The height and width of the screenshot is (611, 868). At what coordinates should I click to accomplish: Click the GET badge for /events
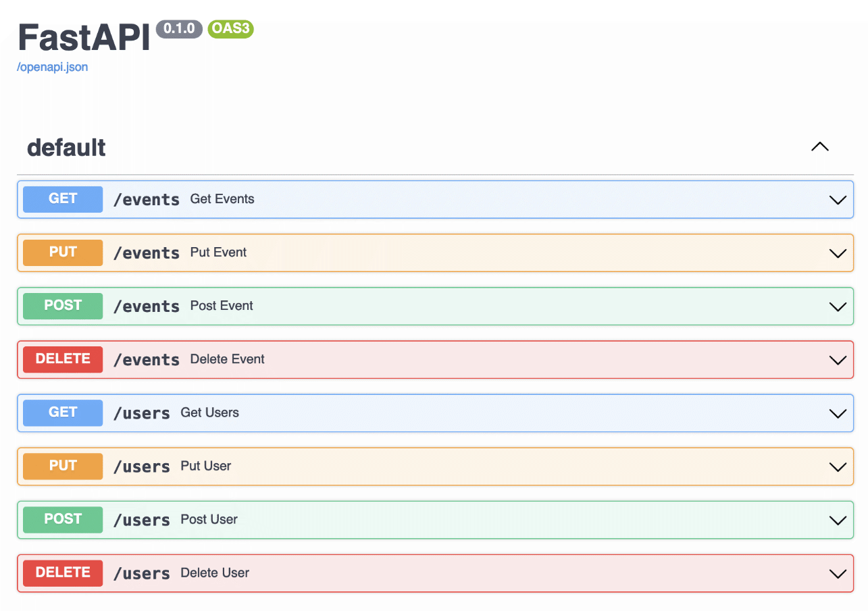(x=63, y=199)
